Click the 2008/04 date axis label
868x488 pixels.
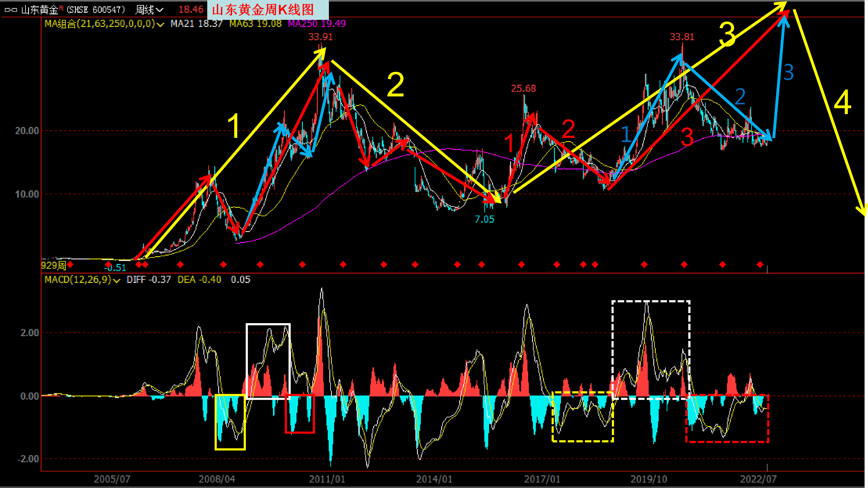point(217,479)
